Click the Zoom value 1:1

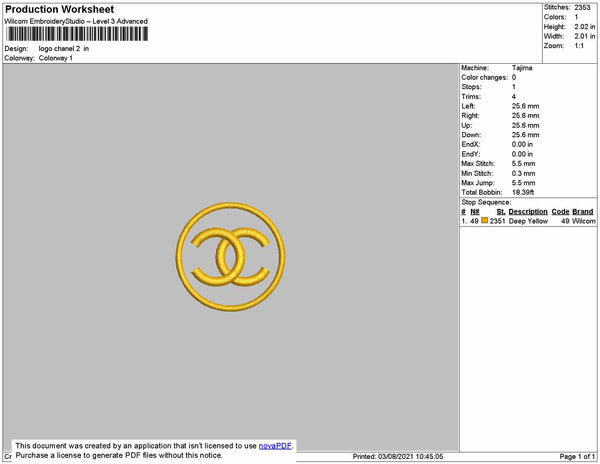pyautogui.click(x=579, y=46)
